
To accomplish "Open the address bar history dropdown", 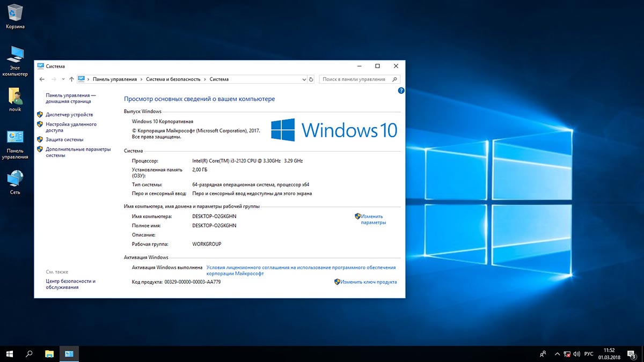I will pos(304,79).
